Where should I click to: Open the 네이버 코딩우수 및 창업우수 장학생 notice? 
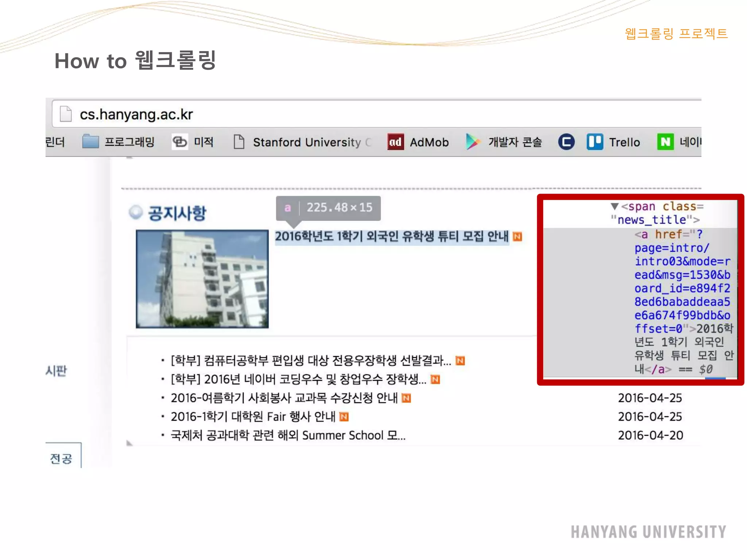298,379
